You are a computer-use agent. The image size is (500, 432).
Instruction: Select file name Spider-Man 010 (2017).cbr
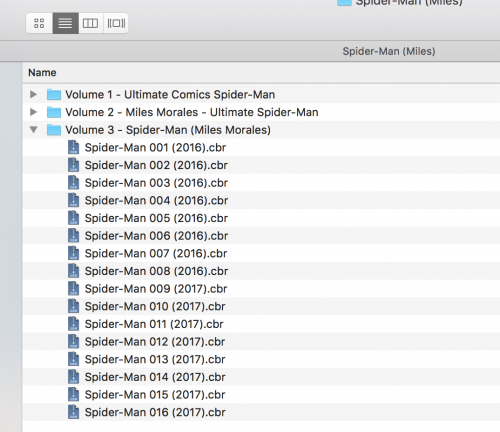[x=155, y=307]
